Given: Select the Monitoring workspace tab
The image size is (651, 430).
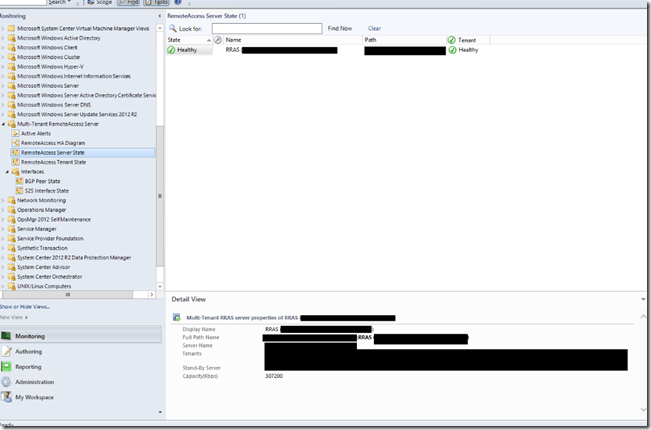Looking at the screenshot, I should [30, 337].
